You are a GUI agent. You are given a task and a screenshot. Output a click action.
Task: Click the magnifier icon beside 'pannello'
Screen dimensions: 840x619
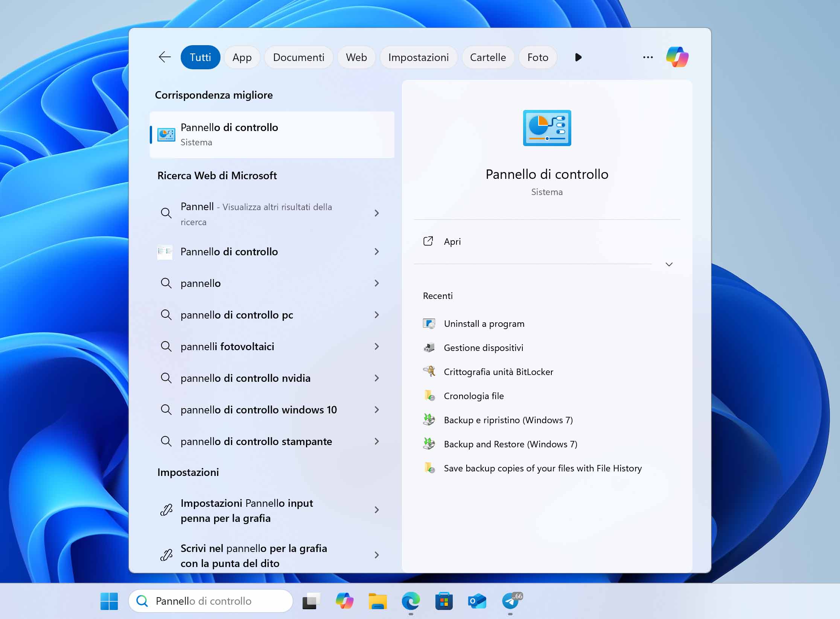coord(166,283)
